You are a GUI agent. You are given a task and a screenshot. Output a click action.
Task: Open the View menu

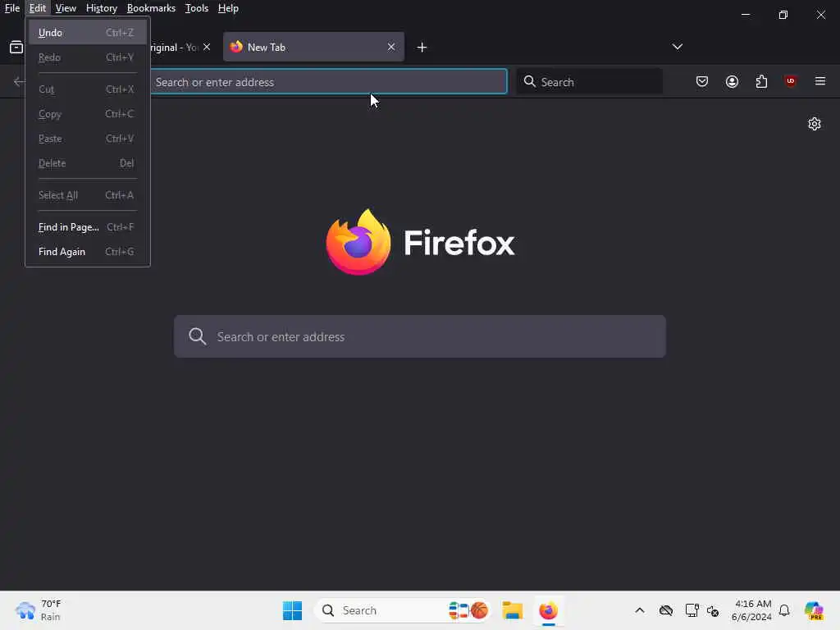tap(66, 8)
